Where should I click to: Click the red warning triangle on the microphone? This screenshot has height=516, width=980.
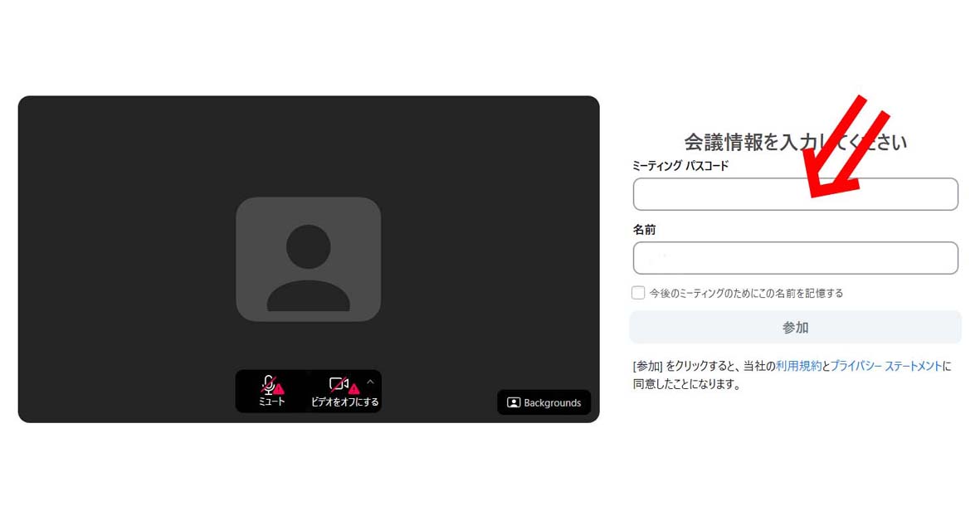pos(280,388)
